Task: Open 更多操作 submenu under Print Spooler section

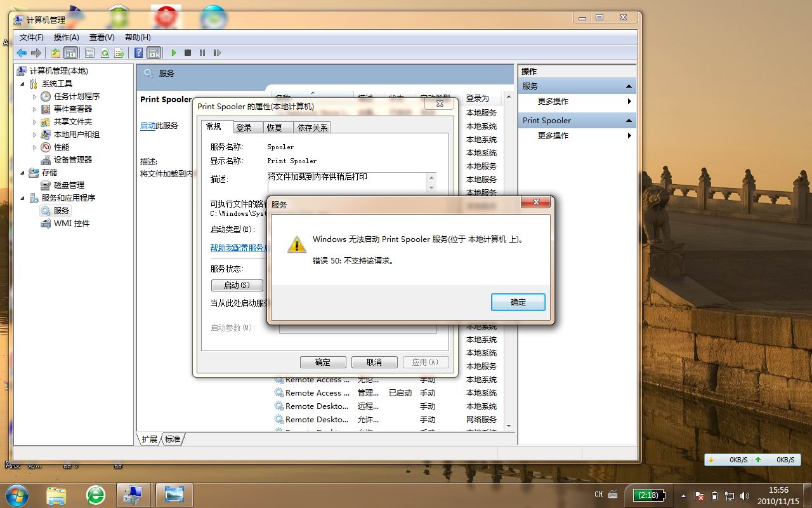Action: pos(577,136)
